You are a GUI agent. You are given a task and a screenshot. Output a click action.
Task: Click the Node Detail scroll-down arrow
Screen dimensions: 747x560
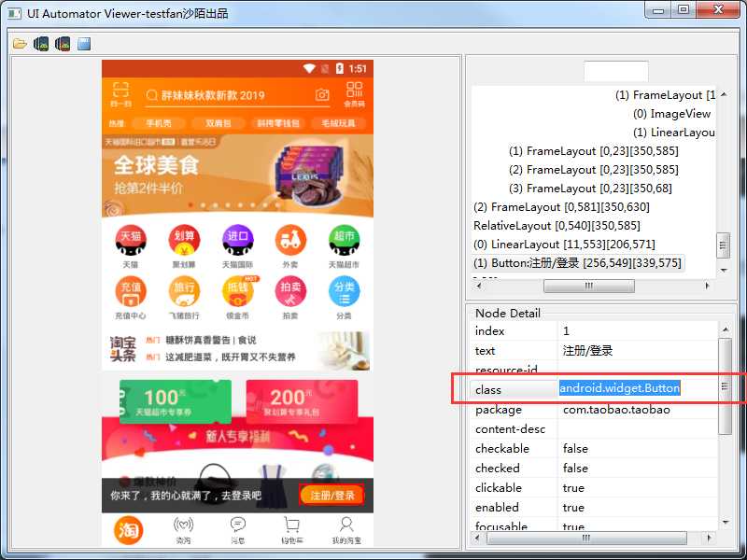[x=726, y=523]
